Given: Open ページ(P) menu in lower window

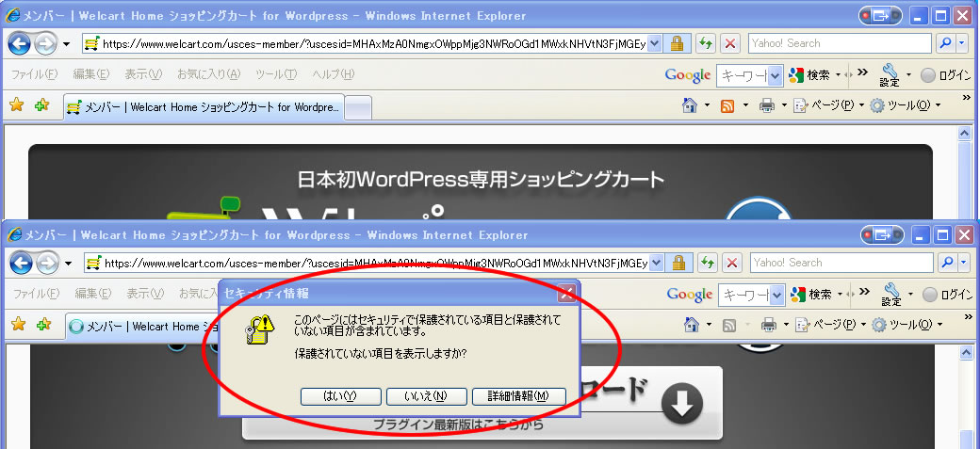Looking at the screenshot, I should pos(830,325).
